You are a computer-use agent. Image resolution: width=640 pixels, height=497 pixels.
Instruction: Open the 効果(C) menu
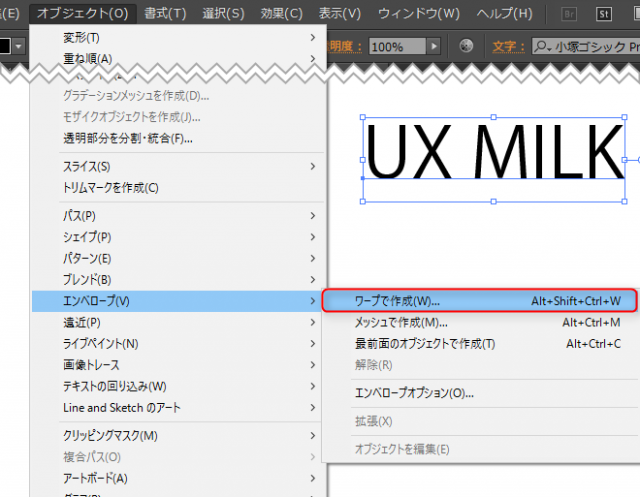click(281, 14)
